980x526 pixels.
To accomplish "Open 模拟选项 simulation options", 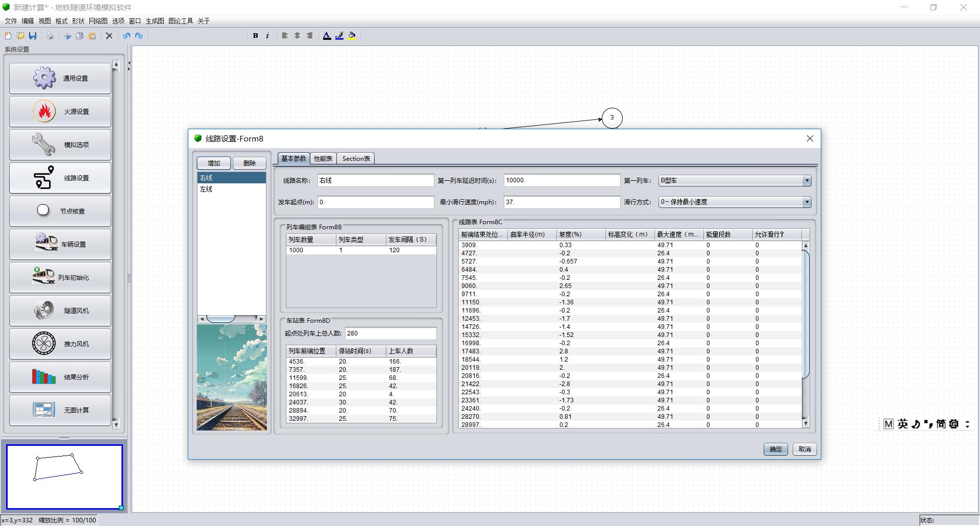I will (60, 145).
